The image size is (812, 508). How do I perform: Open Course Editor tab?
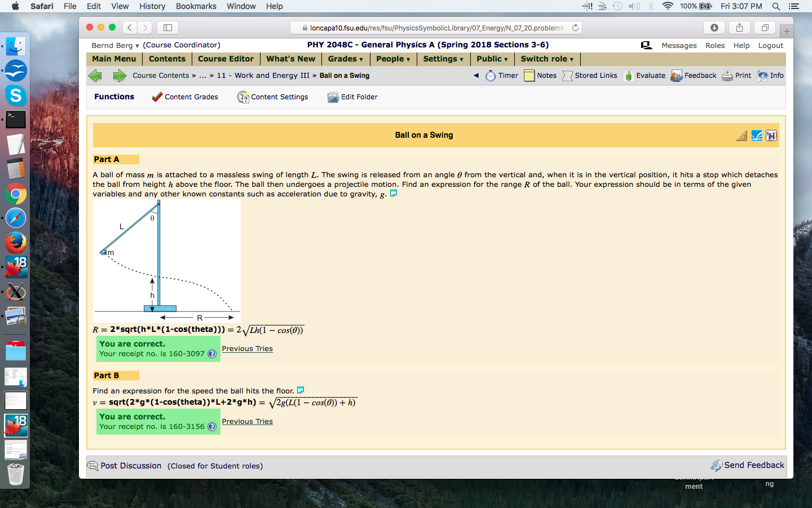[x=226, y=59]
